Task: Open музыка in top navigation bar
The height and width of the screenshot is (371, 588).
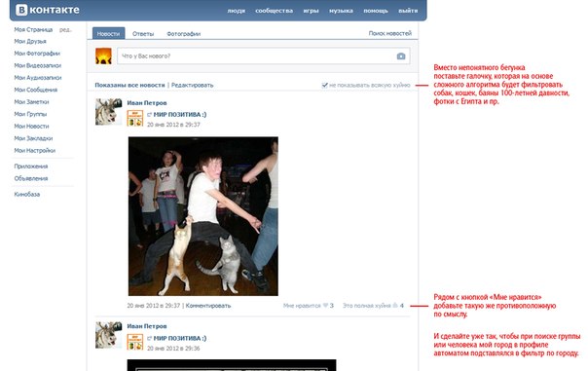Action: (x=341, y=11)
